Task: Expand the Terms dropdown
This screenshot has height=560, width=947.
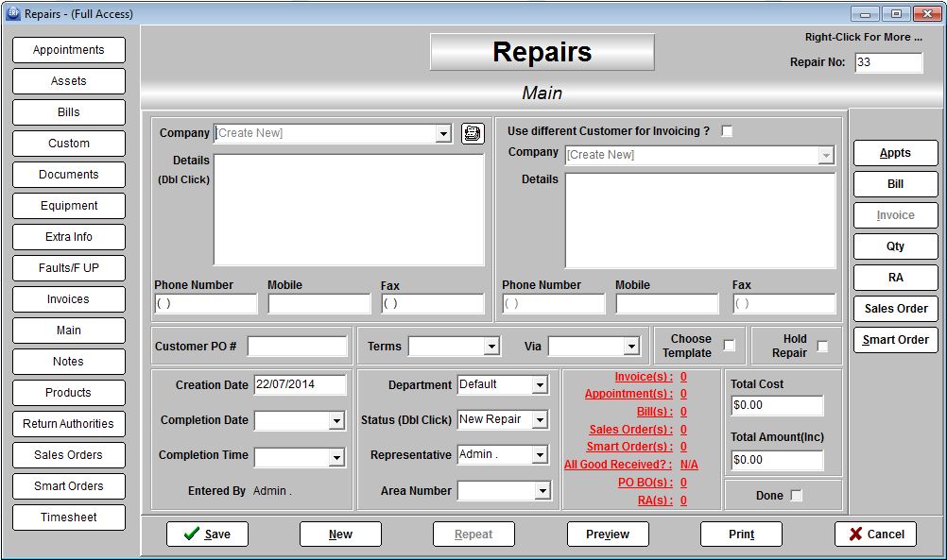Action: click(x=491, y=347)
